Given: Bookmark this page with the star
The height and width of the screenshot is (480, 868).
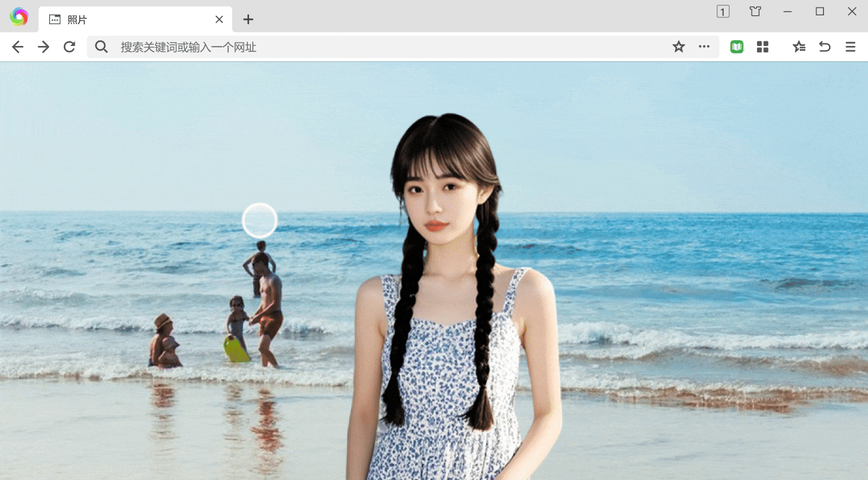Looking at the screenshot, I should (x=678, y=47).
